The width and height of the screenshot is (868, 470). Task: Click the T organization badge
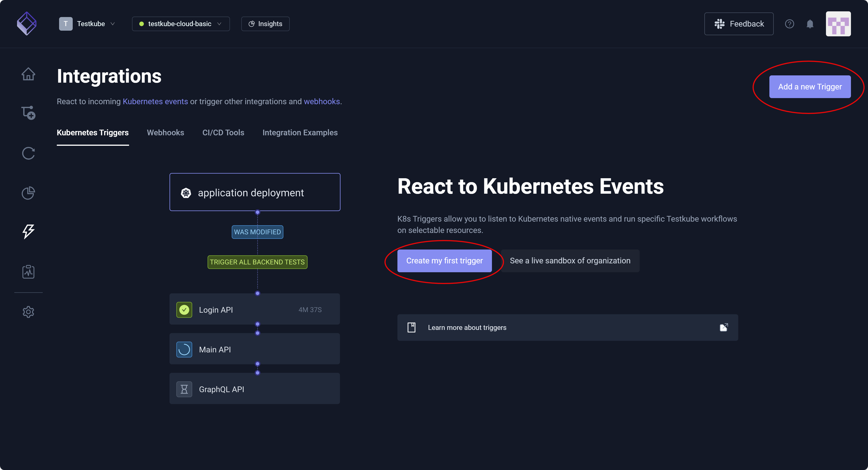tap(66, 24)
